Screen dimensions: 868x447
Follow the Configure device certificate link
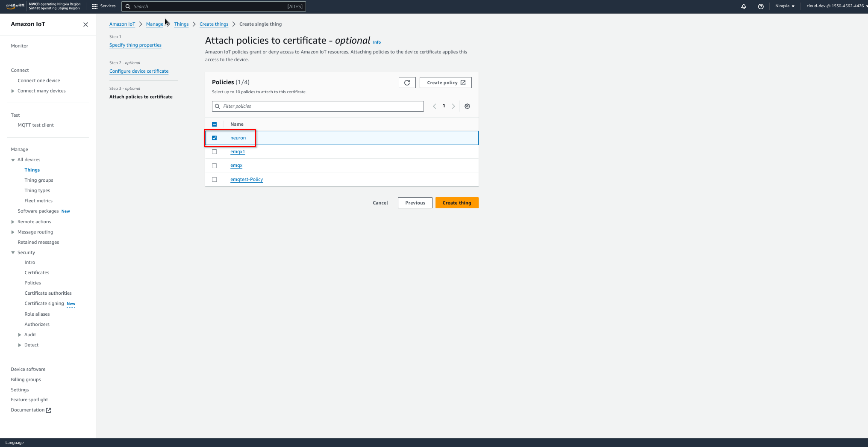pos(138,71)
